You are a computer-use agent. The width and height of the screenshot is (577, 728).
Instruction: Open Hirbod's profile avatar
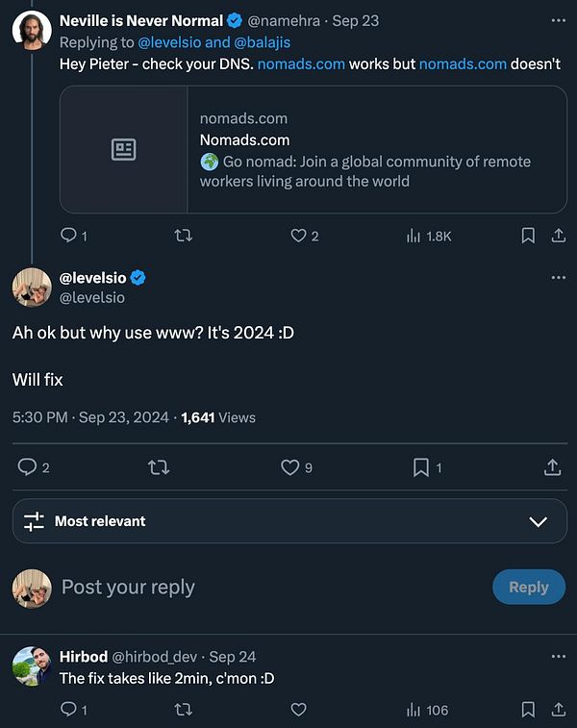[x=31, y=666]
